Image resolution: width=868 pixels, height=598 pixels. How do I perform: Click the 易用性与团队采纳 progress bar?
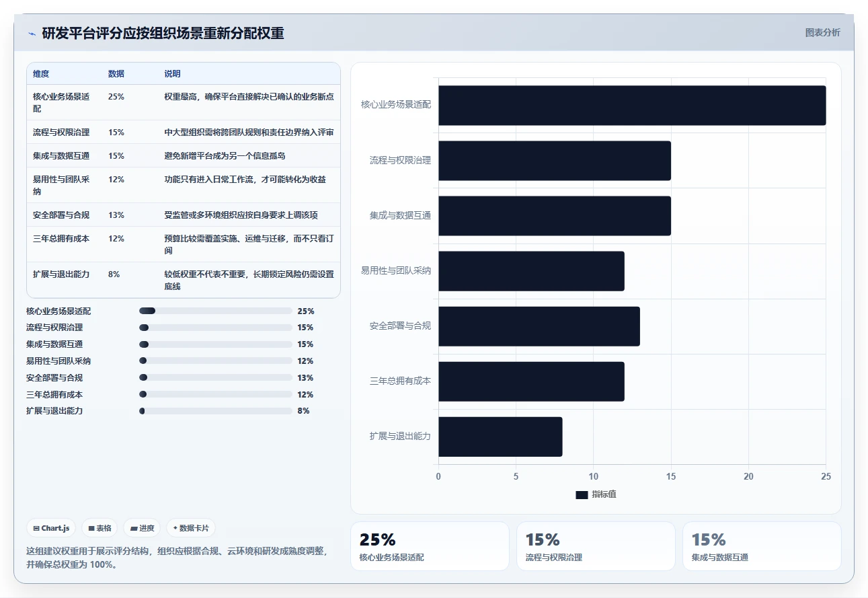click(x=215, y=361)
